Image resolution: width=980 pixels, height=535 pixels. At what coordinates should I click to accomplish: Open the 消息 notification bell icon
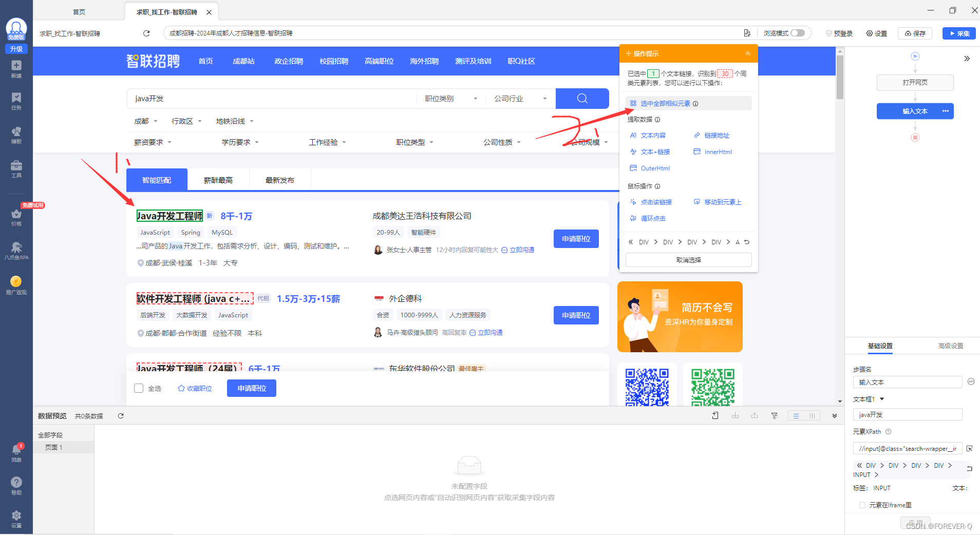click(16, 453)
